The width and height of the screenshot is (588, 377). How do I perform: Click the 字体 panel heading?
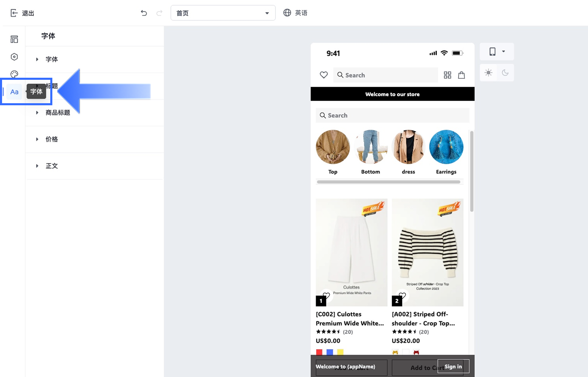tap(48, 36)
